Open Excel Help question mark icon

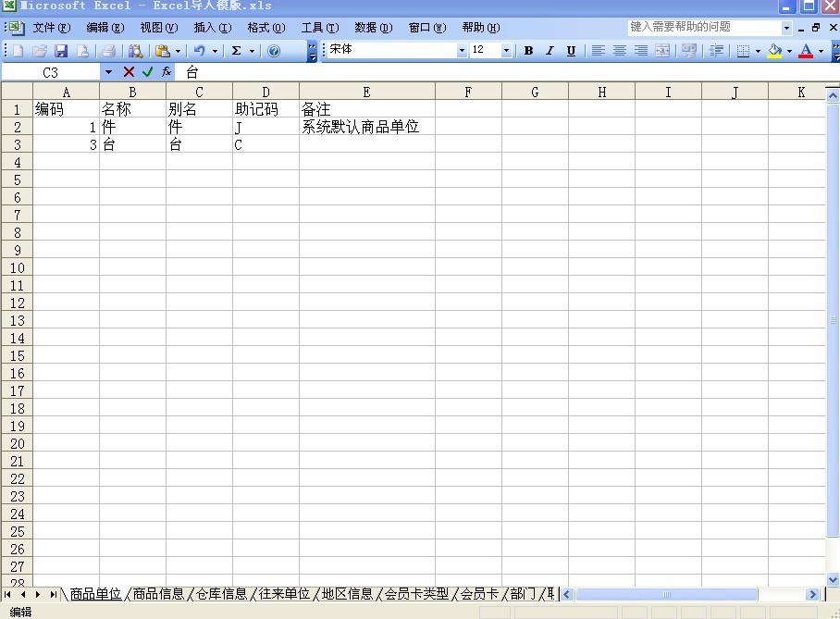point(274,51)
